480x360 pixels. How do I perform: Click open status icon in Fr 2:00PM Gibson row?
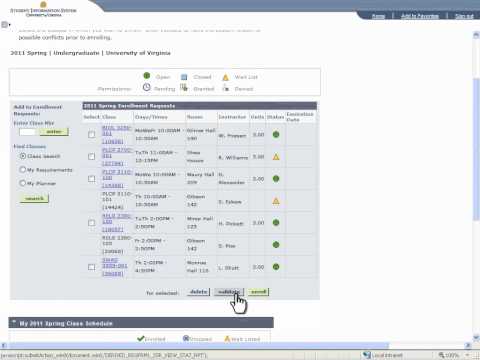click(x=276, y=245)
